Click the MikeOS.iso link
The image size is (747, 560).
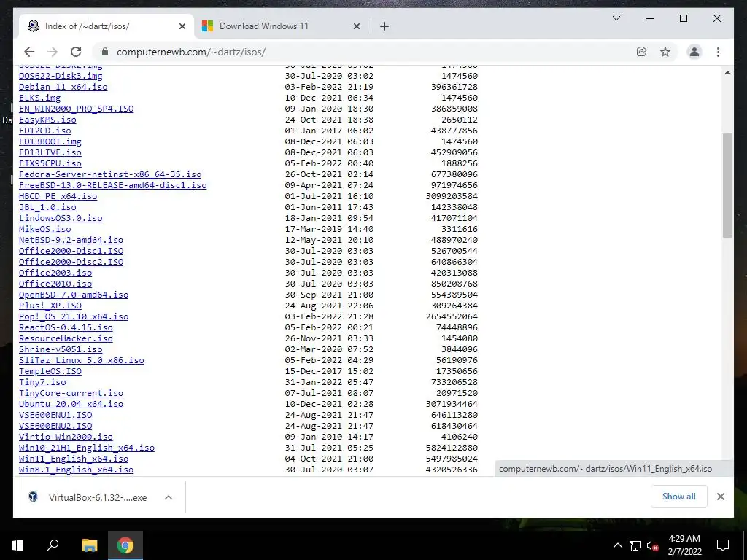(44, 228)
